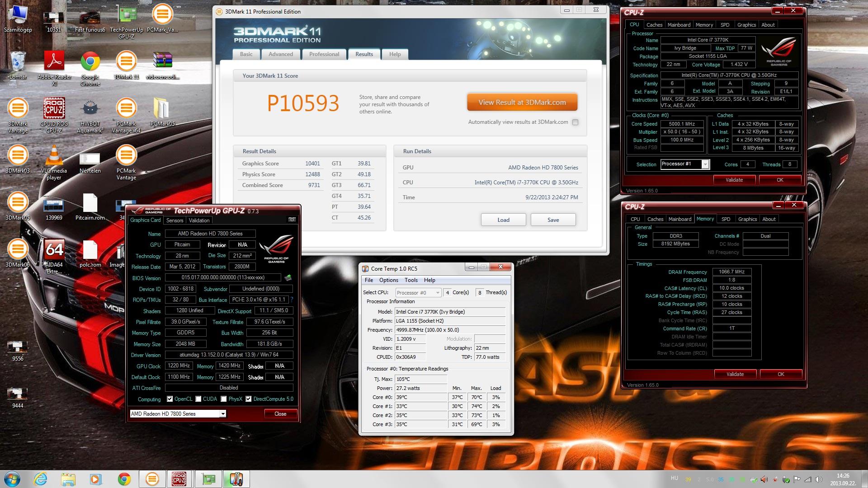Switch to the Basic tab in 3DMark 11
The width and height of the screenshot is (868, 488).
tap(246, 54)
